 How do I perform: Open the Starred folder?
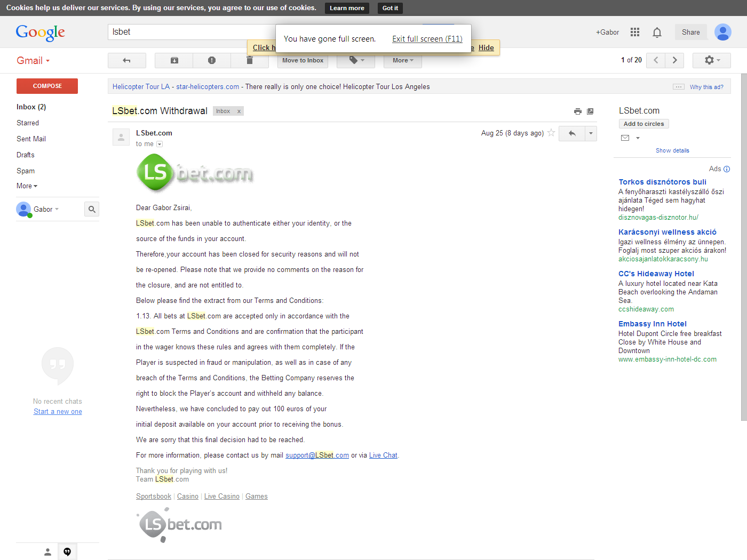coord(28,123)
